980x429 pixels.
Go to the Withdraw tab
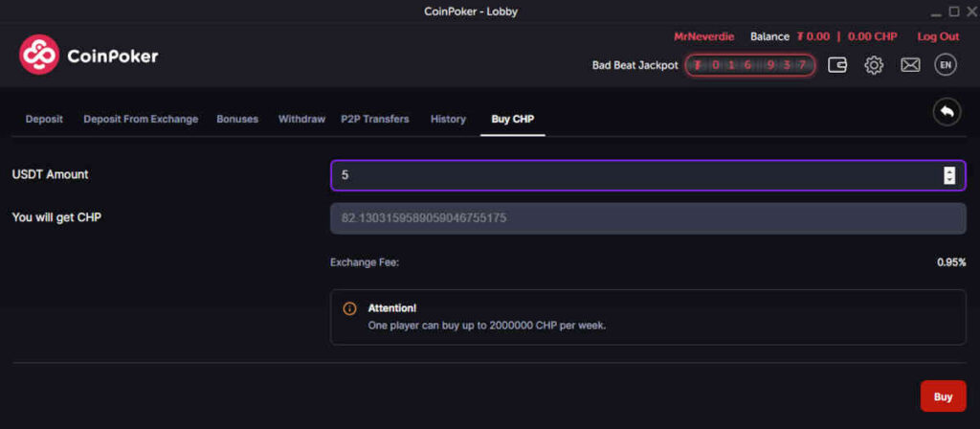click(x=301, y=119)
